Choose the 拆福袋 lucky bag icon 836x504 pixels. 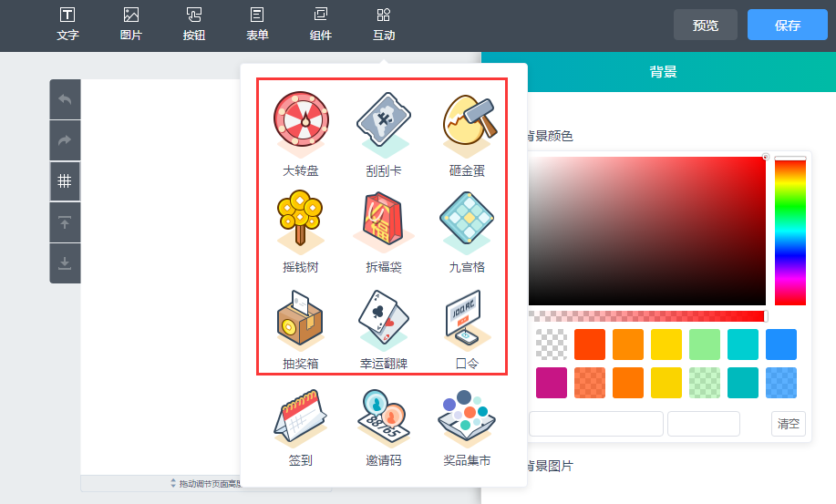(x=383, y=221)
